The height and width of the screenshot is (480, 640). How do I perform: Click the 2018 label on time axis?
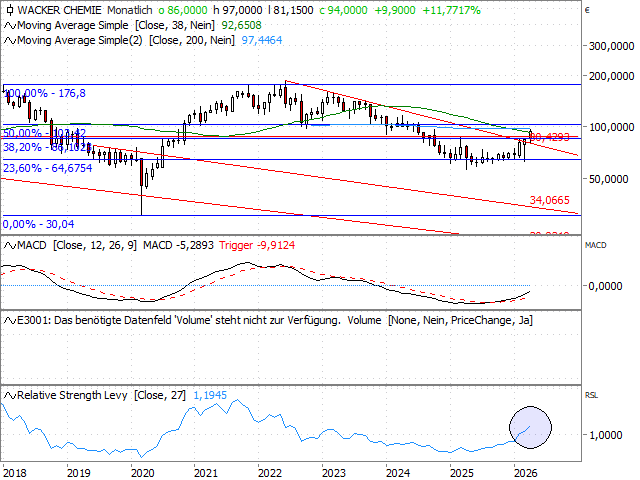click(x=15, y=473)
